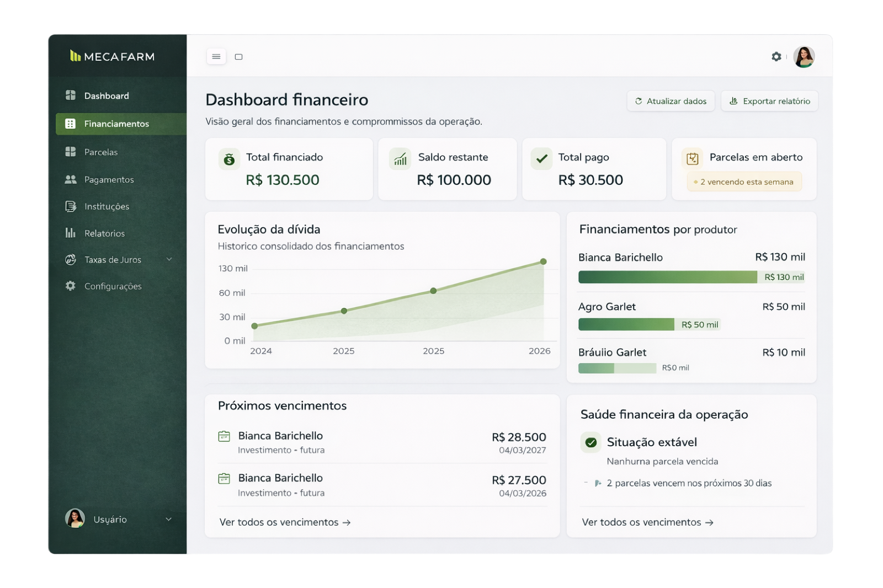
Task: Expand the Taxas de Juros chevron
Action: click(169, 259)
